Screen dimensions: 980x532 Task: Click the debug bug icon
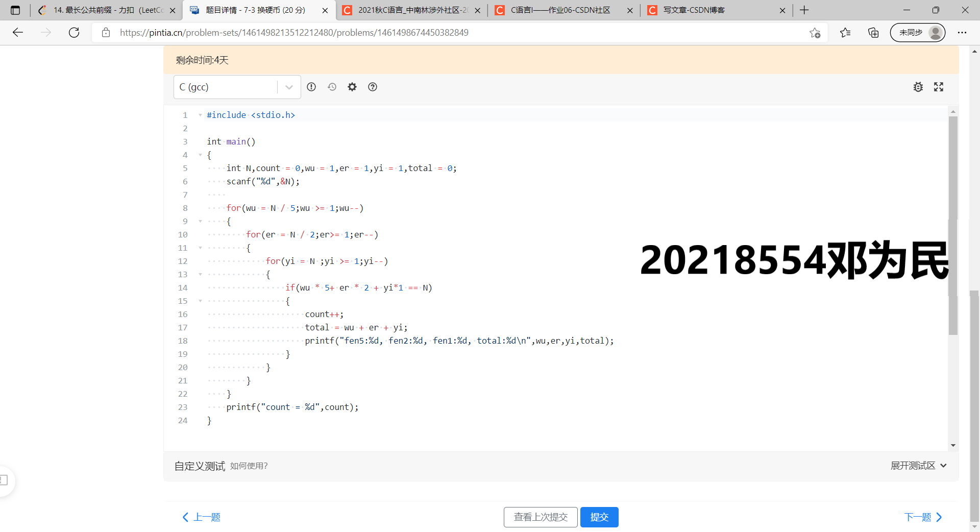pyautogui.click(x=918, y=87)
